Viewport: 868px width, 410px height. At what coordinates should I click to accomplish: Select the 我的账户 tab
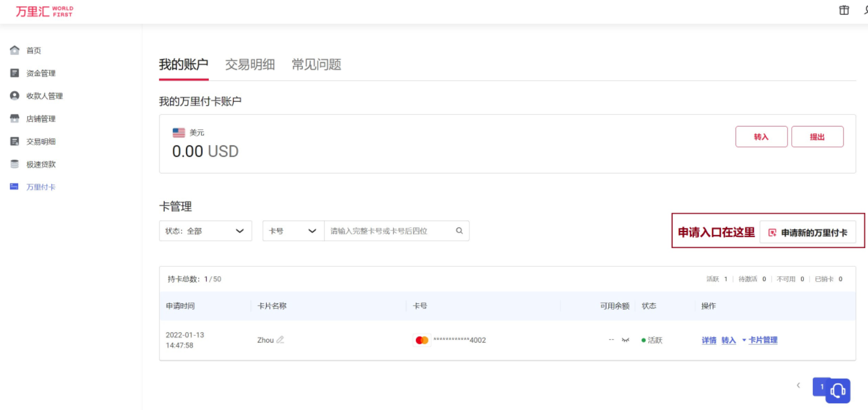tap(184, 65)
